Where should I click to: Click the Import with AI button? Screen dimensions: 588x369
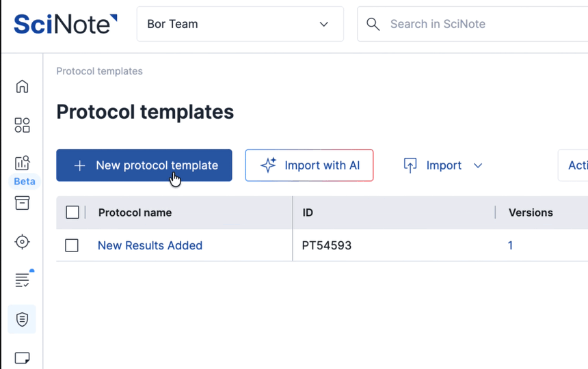[x=309, y=165]
